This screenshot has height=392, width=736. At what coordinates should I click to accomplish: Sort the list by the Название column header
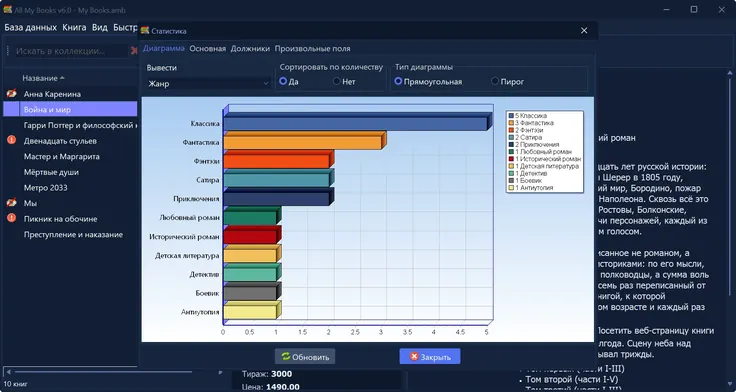tap(43, 78)
